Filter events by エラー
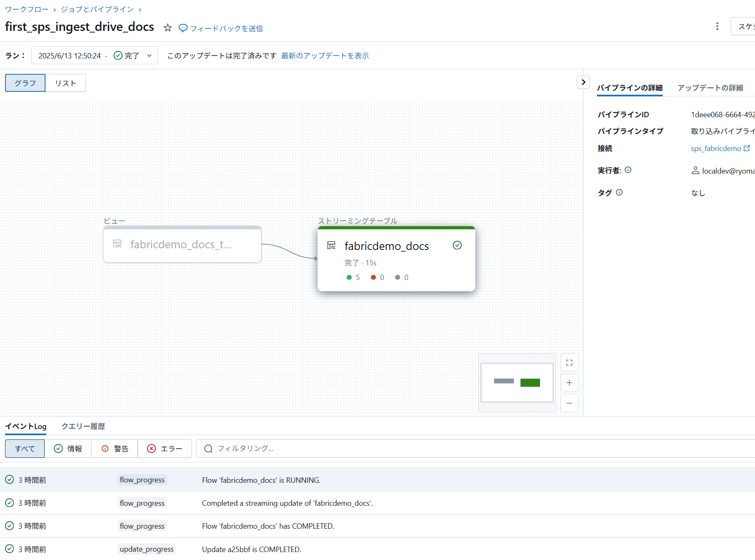The width and height of the screenshot is (755, 560). (x=165, y=449)
